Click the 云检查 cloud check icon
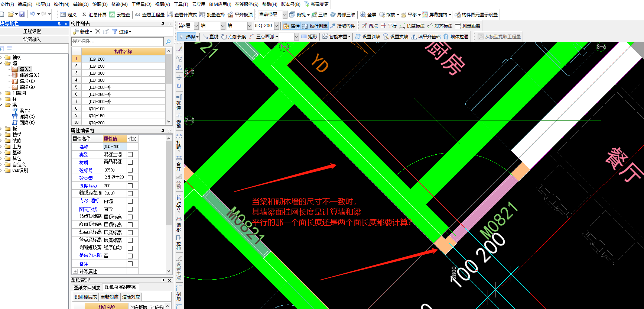 pos(120,15)
